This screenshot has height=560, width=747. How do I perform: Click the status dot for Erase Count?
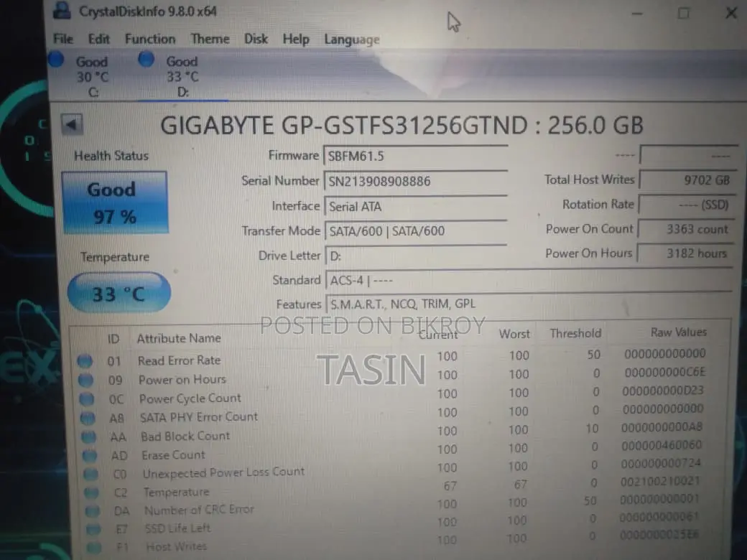(90, 455)
